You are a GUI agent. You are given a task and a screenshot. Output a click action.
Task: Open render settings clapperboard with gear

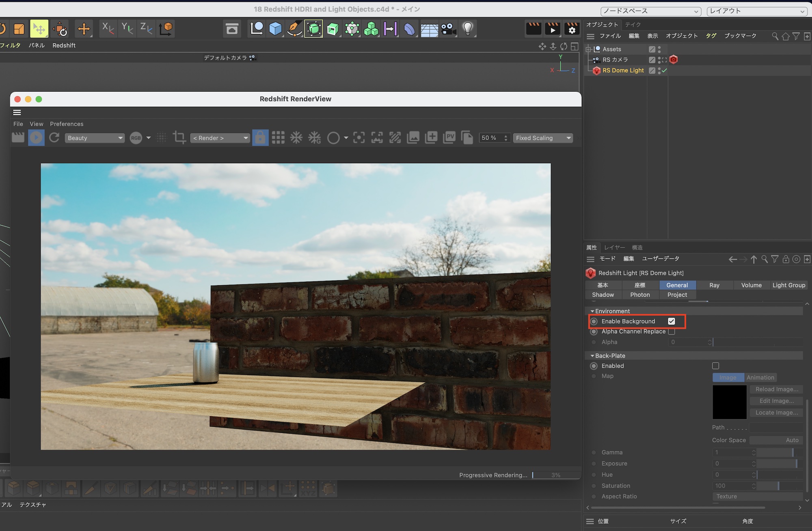(x=572, y=29)
